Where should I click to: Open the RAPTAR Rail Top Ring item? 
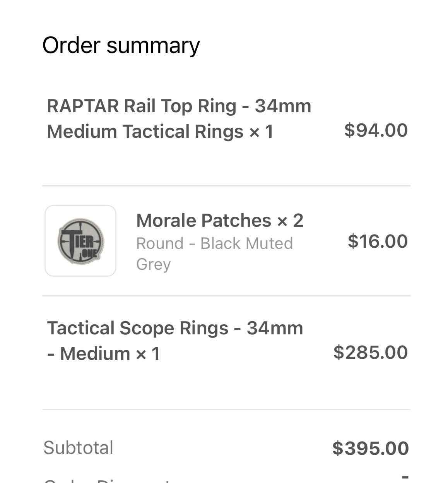pyautogui.click(x=179, y=106)
